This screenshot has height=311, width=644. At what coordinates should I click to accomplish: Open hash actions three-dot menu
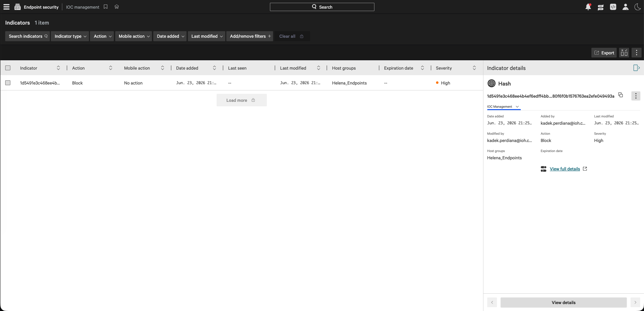636,96
